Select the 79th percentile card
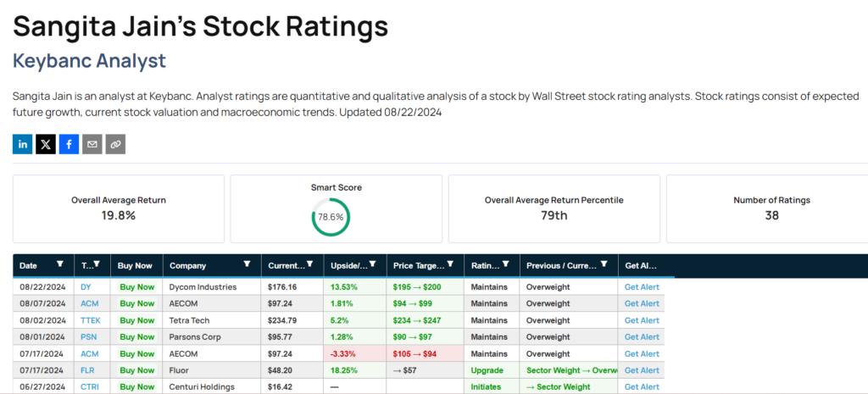 tap(554, 208)
